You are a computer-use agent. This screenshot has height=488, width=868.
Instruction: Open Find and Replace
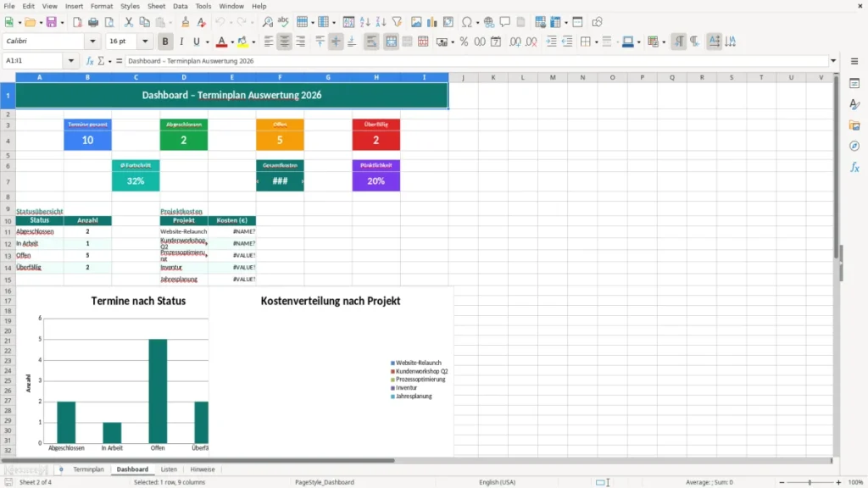pos(267,22)
